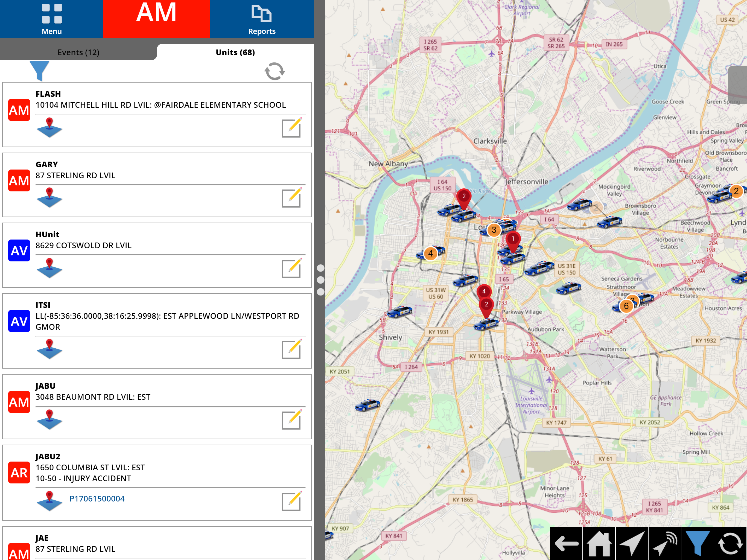The image size is (747, 560).
Task: Refresh the map view
Action: pyautogui.click(x=730, y=543)
